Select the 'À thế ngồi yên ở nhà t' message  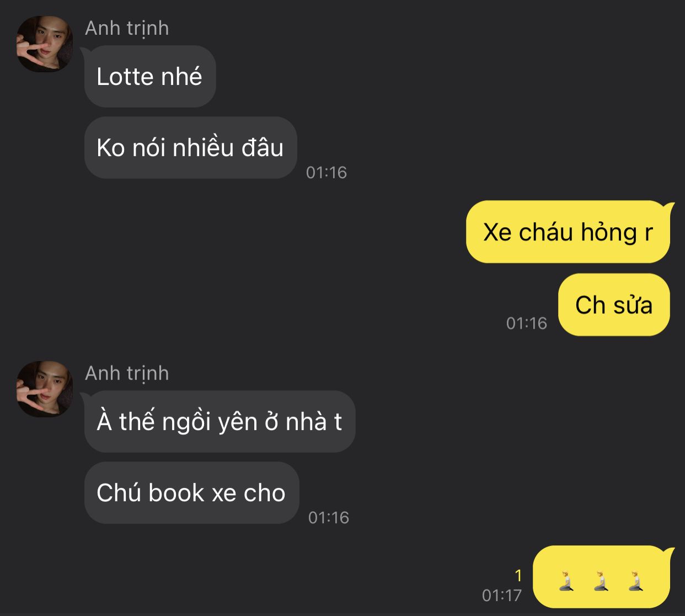point(220,422)
